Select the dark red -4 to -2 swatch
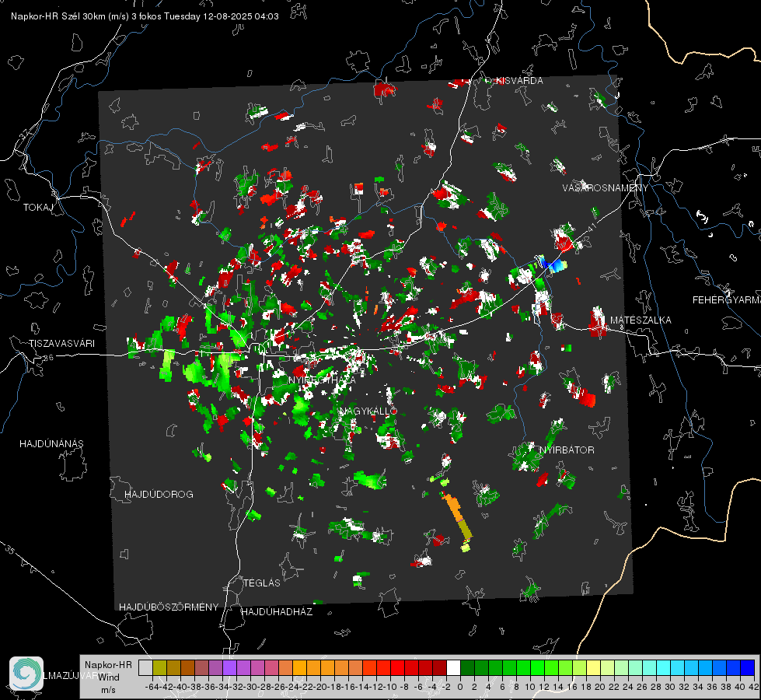The width and height of the screenshot is (761, 700). (x=439, y=667)
